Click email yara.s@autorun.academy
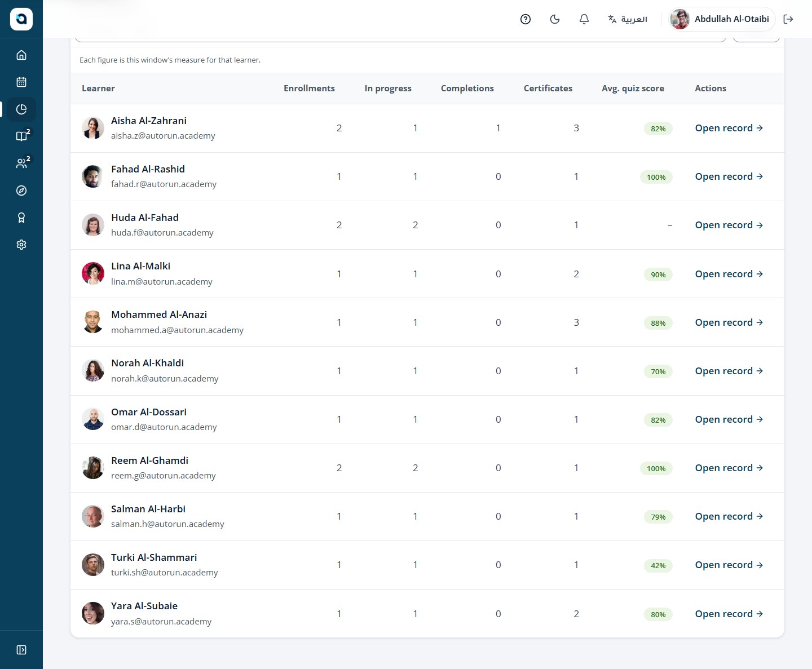The height and width of the screenshot is (669, 812). [x=161, y=621]
